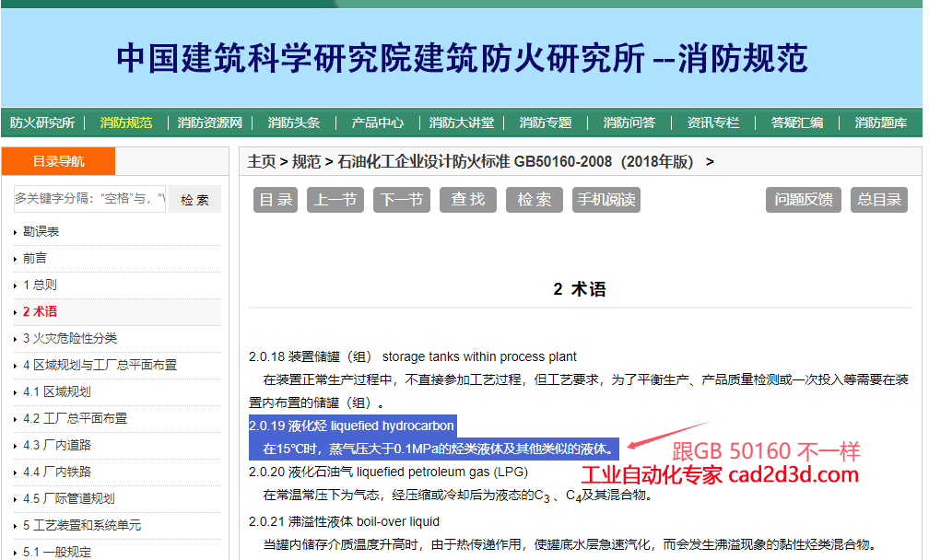Screen dimensions: 929x560
Task: Click term 2.0.20 液化石油气 heading
Action: click(388, 472)
